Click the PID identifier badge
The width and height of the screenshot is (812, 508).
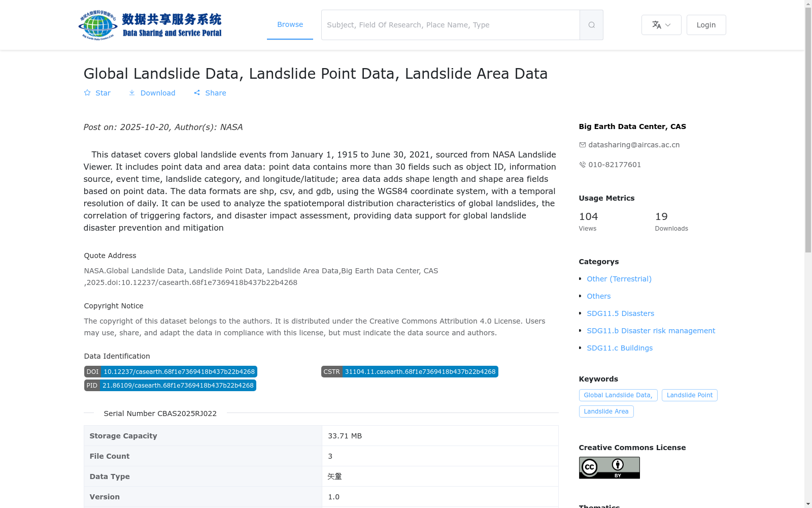[170, 386]
